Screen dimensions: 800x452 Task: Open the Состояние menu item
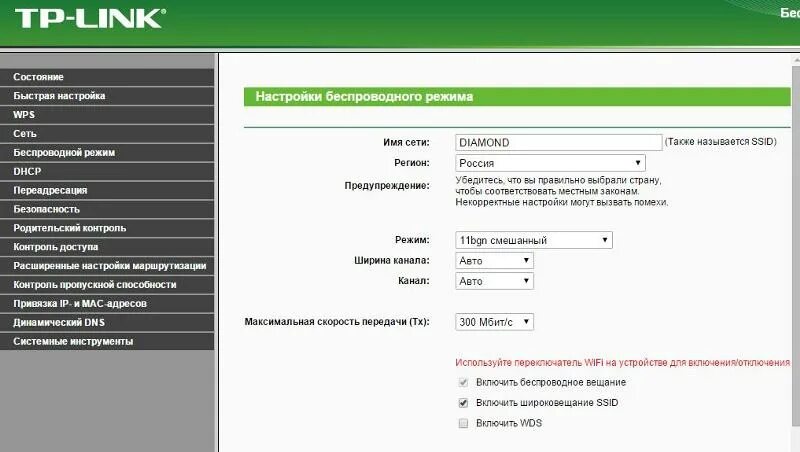(107, 77)
